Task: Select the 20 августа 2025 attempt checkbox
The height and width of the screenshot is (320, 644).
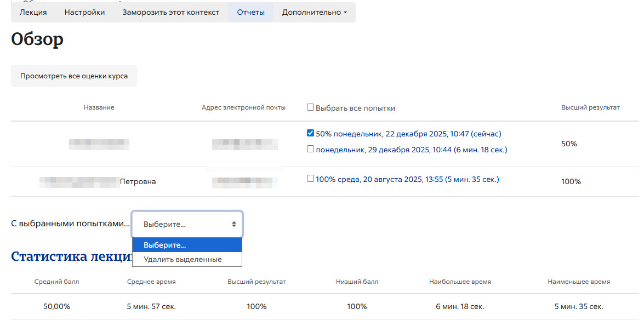Action: [x=311, y=179]
